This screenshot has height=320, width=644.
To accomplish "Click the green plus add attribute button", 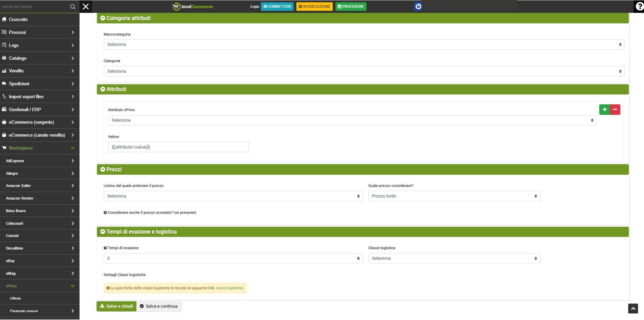I will [x=604, y=110].
